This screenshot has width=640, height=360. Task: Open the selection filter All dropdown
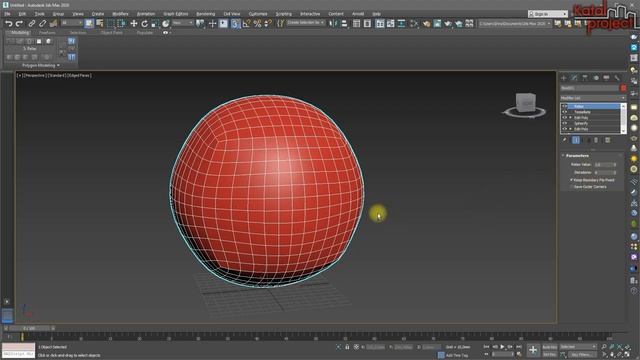pos(71,23)
